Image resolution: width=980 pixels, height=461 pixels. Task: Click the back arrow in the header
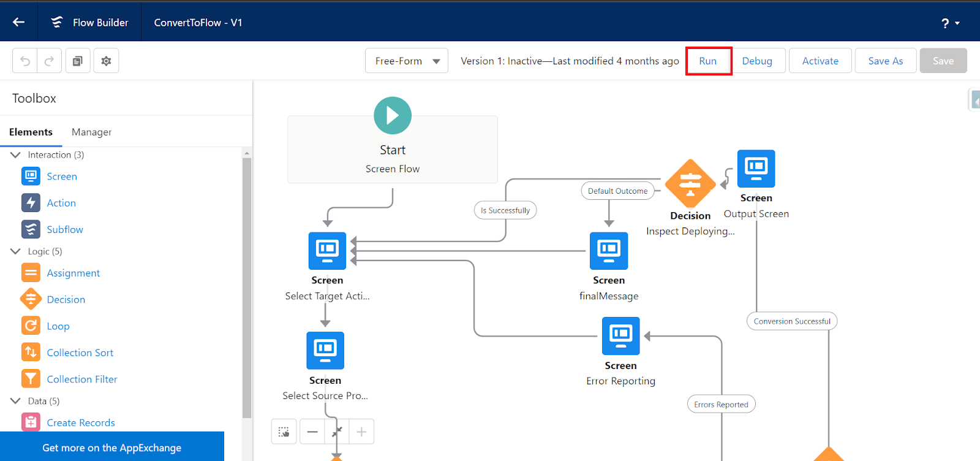(x=19, y=22)
